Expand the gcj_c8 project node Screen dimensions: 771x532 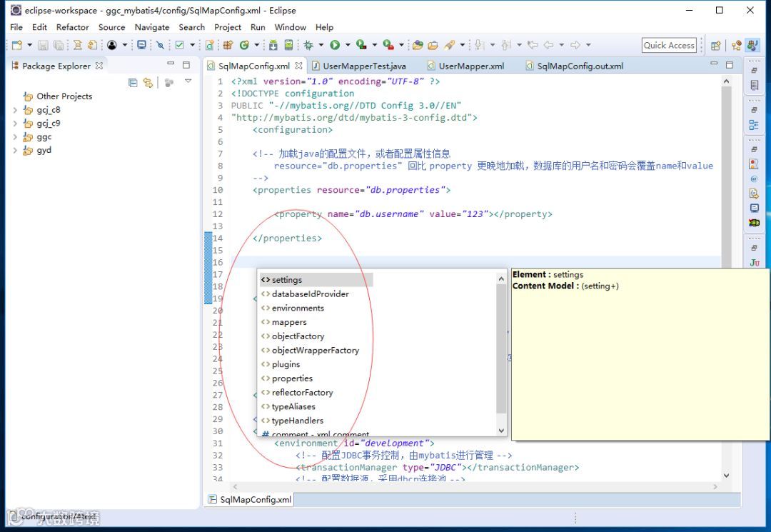coord(15,110)
